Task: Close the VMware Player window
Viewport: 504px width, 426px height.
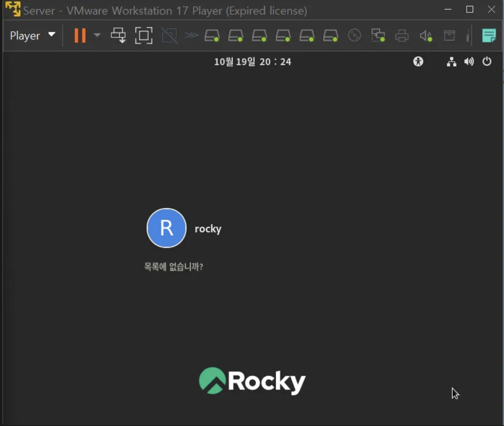Action: tap(491, 9)
